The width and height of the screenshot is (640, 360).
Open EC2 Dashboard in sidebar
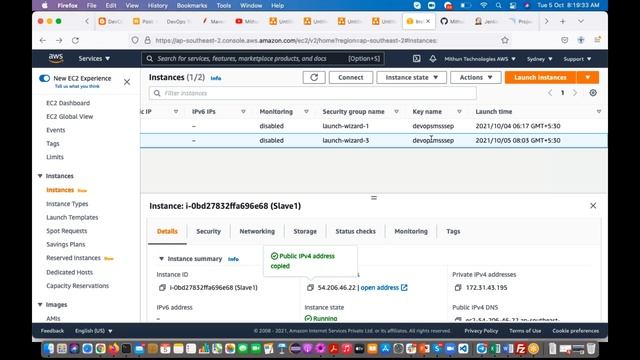68,103
